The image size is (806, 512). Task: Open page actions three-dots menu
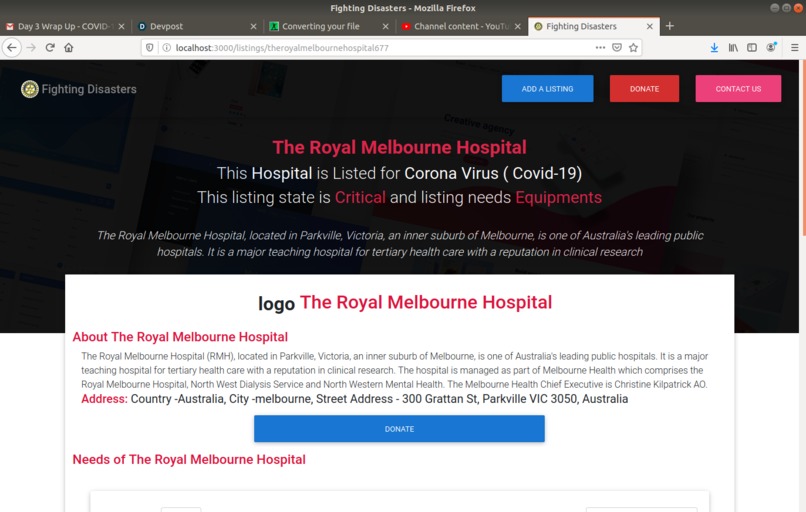tap(600, 48)
